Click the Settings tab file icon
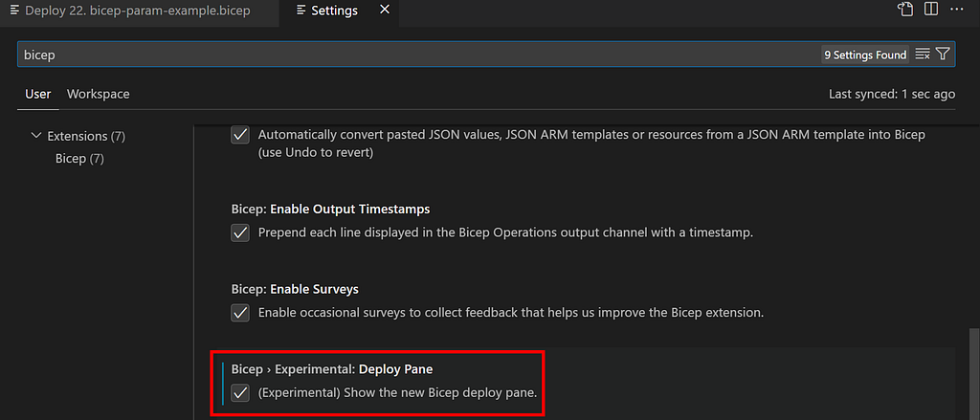The width and height of the screenshot is (980, 420). 301,11
